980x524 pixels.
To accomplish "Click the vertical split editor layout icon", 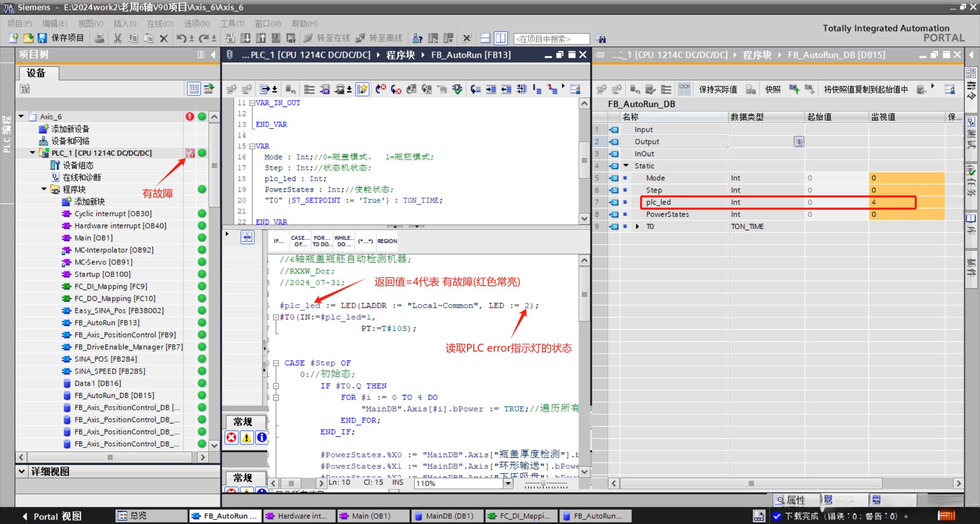I will pos(501,38).
